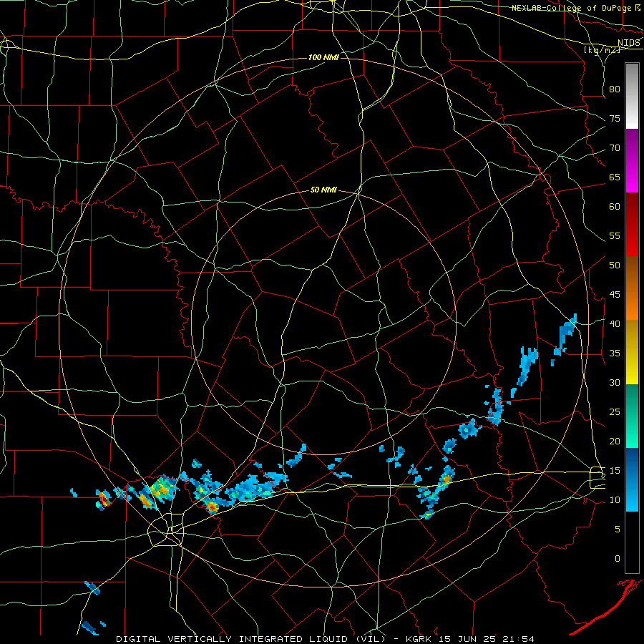Select the 60 value on the color scale
The height and width of the screenshot is (644, 644).
point(615,207)
